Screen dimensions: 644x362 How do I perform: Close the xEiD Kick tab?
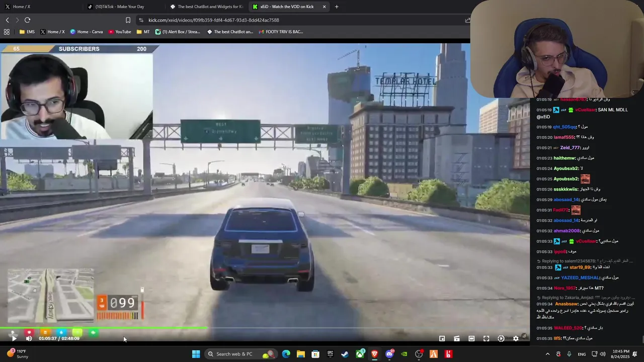coord(324,7)
